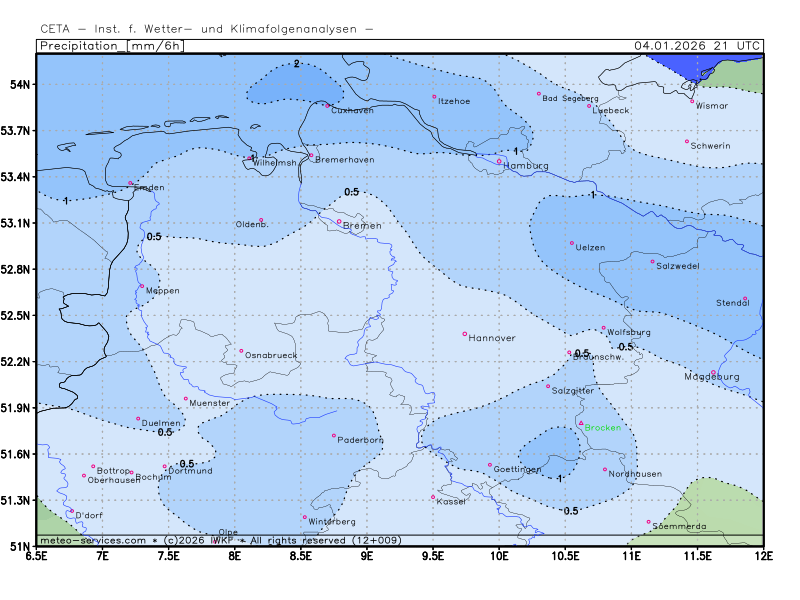800x600 pixels.
Task: Click the Magdeburg city name label
Action: (711, 377)
